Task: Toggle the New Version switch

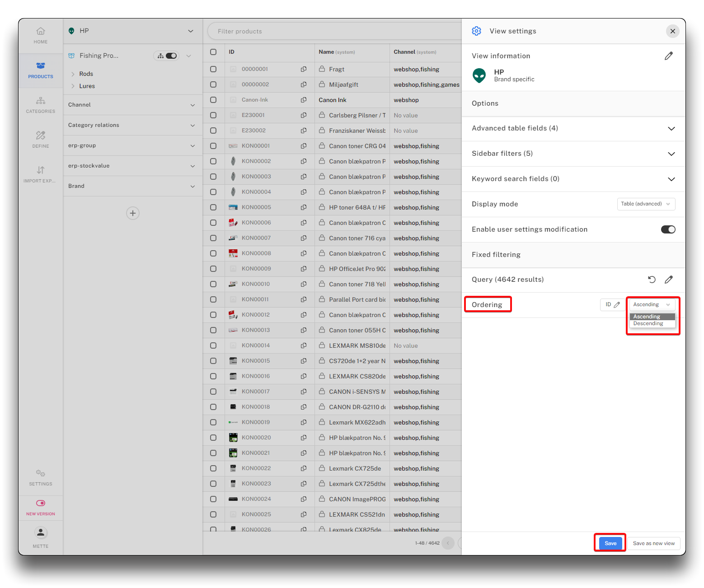Action: (x=41, y=503)
